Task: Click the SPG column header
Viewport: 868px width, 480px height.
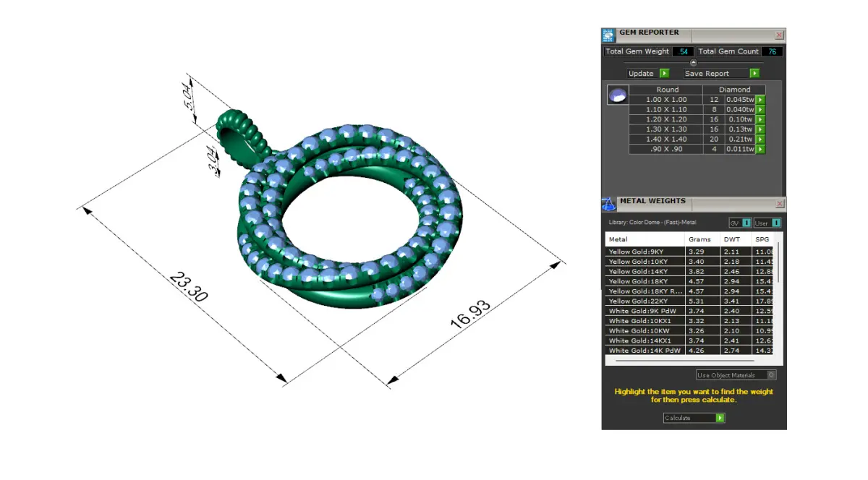Action: click(x=762, y=239)
